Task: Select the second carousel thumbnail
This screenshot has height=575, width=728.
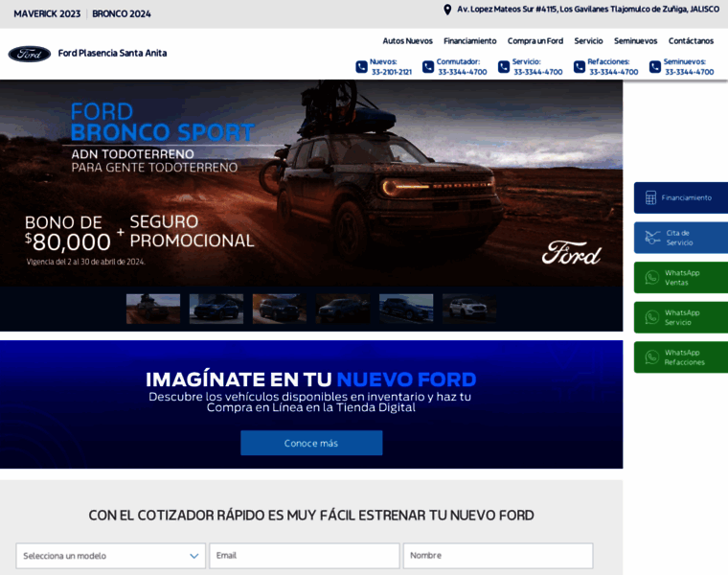Action: [x=216, y=309]
